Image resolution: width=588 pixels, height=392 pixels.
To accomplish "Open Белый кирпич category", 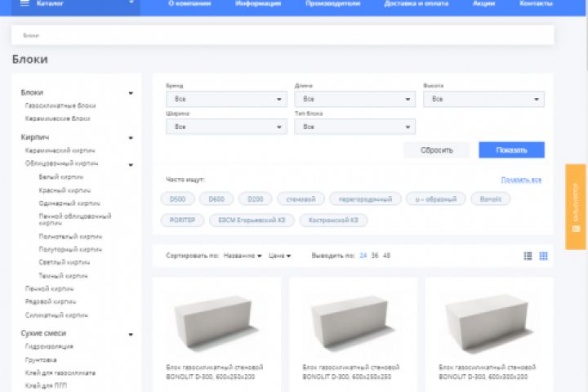I will point(61,177).
